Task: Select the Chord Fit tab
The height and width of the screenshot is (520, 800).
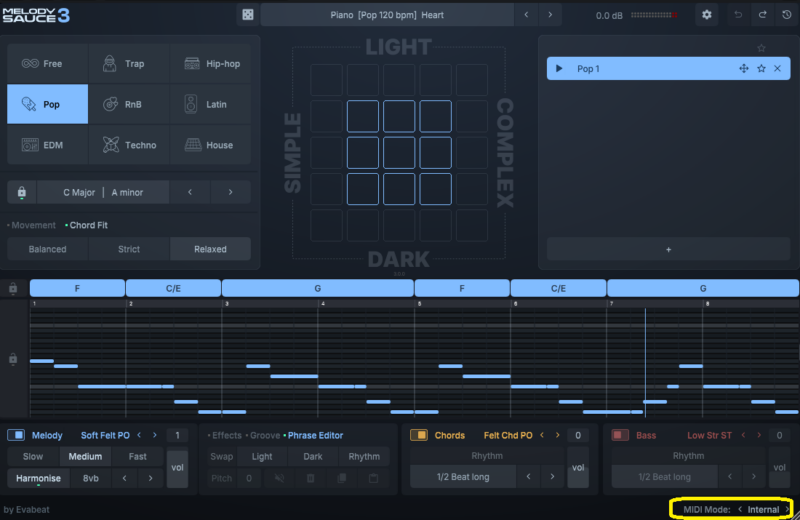Action: pyautogui.click(x=88, y=225)
